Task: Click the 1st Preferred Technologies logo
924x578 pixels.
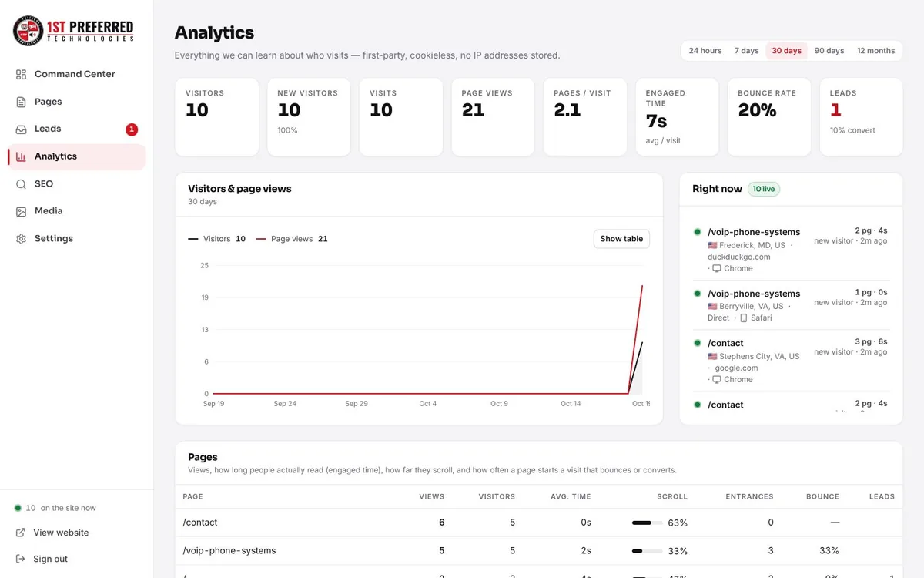Action: tap(74, 30)
